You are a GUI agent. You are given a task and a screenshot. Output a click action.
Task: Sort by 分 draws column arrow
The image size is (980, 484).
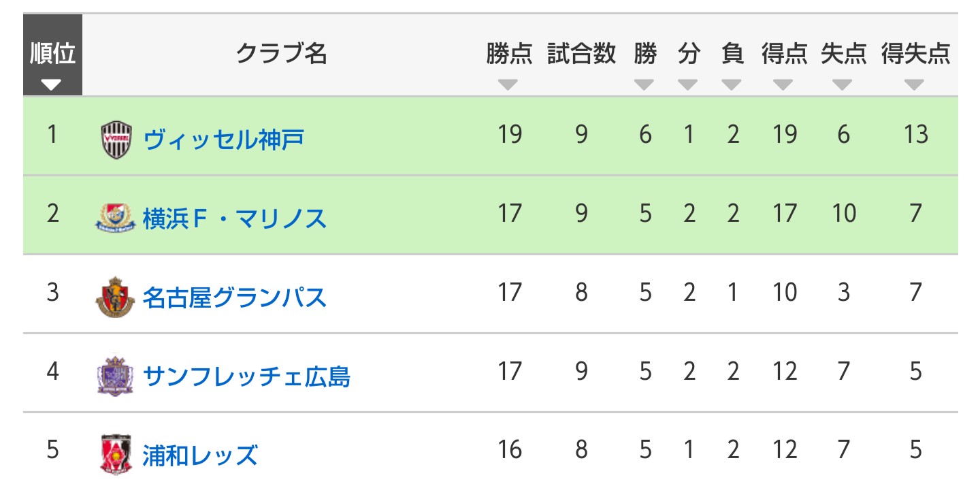pos(688,85)
